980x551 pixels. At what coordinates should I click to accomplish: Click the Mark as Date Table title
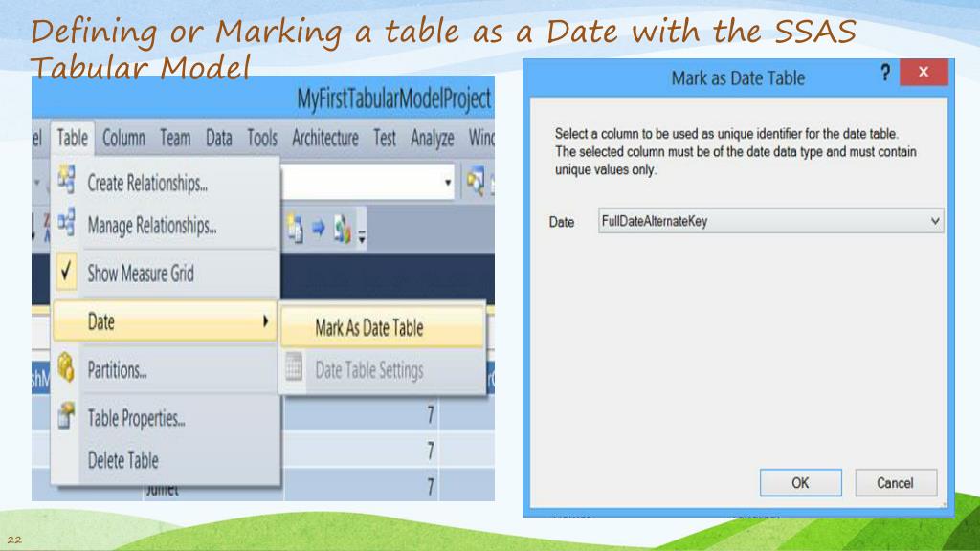click(738, 78)
